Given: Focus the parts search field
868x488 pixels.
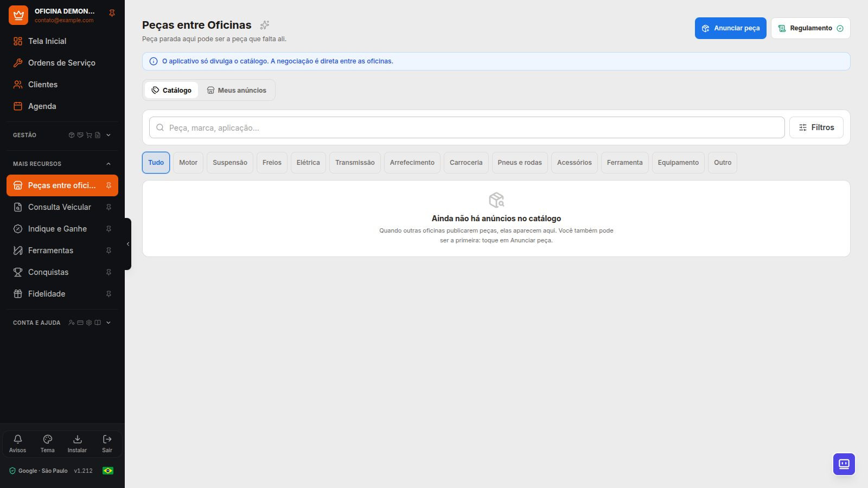Looking at the screenshot, I should pyautogui.click(x=467, y=127).
